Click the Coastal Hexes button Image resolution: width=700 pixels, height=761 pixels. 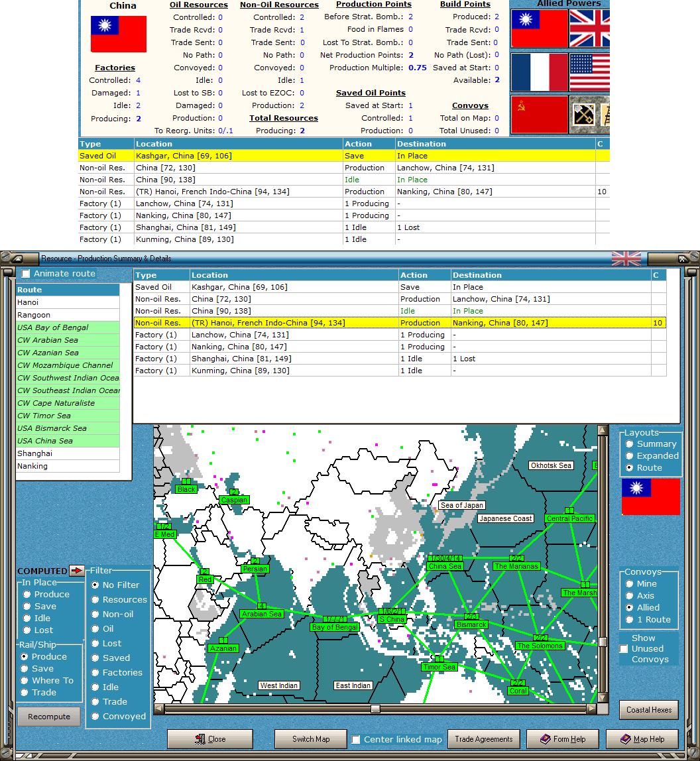pos(649,710)
